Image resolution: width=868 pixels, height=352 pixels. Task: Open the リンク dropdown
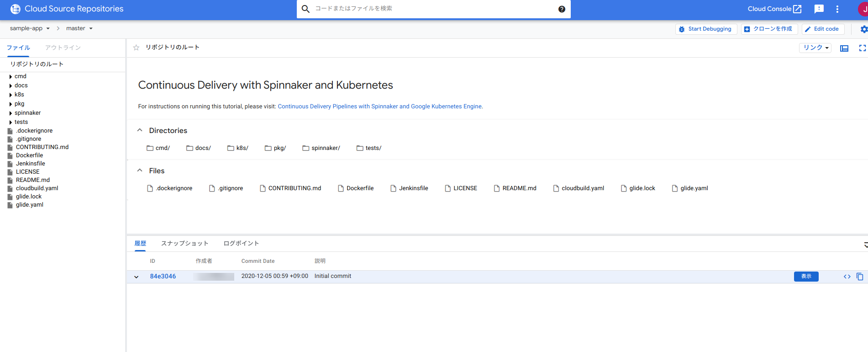point(815,48)
